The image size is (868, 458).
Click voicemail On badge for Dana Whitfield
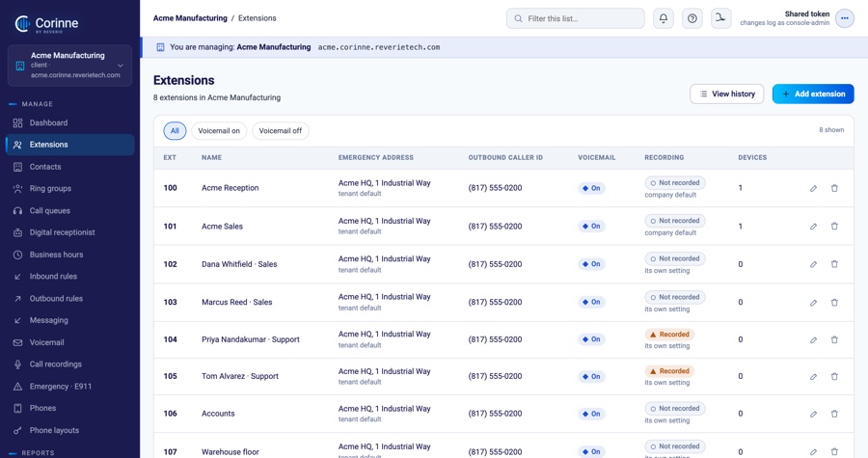click(591, 264)
